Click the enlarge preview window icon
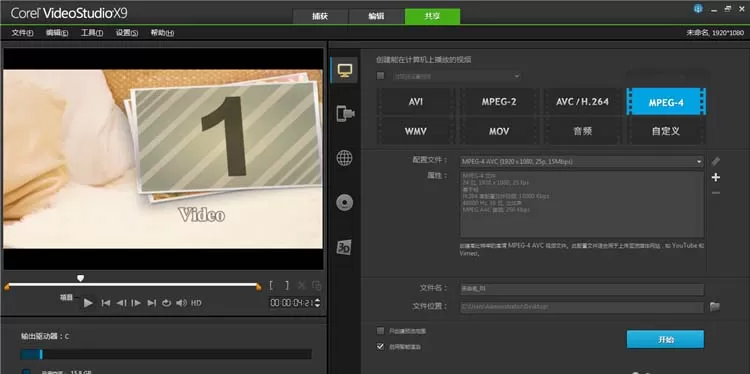Viewport: 750px width, 374px height. coord(316,286)
